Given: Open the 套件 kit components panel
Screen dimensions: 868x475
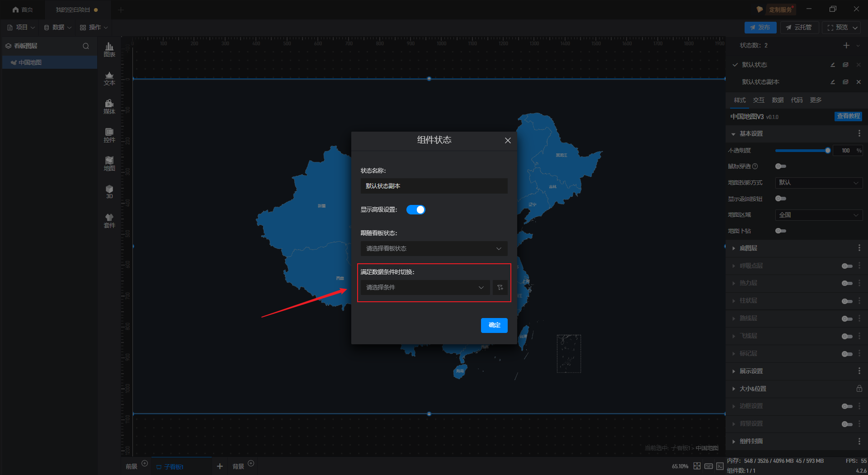Looking at the screenshot, I should coord(109,221).
